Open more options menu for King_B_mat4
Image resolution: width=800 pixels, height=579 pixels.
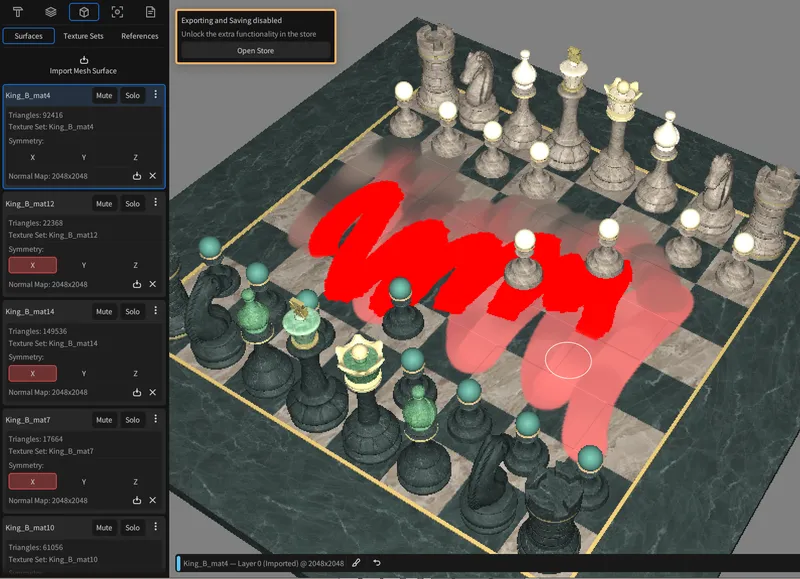[155, 95]
